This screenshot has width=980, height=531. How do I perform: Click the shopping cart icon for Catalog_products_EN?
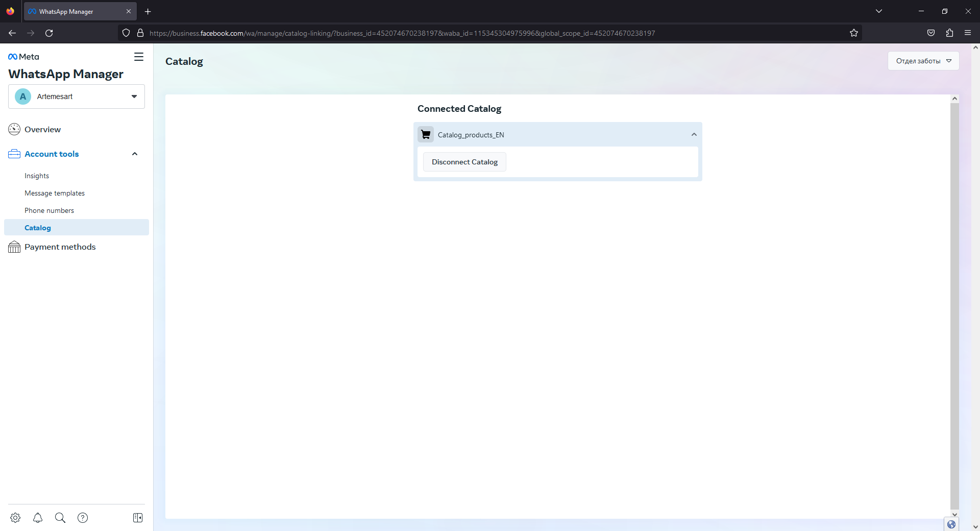pos(426,135)
